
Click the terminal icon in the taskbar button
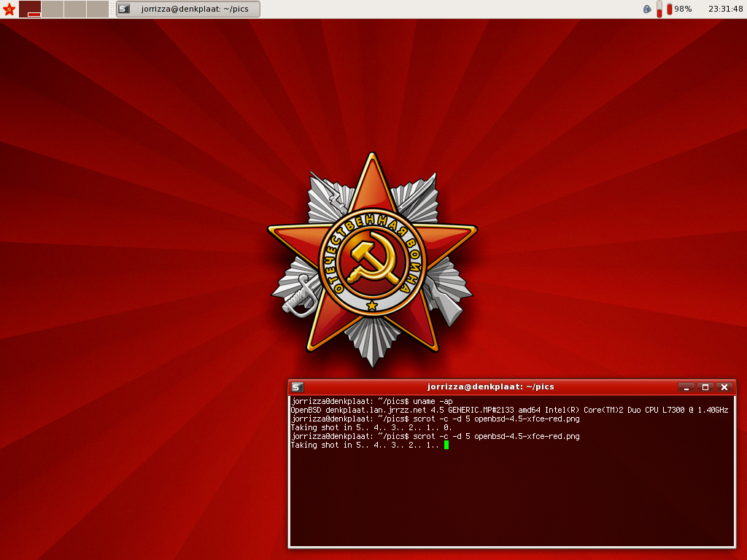pos(124,9)
